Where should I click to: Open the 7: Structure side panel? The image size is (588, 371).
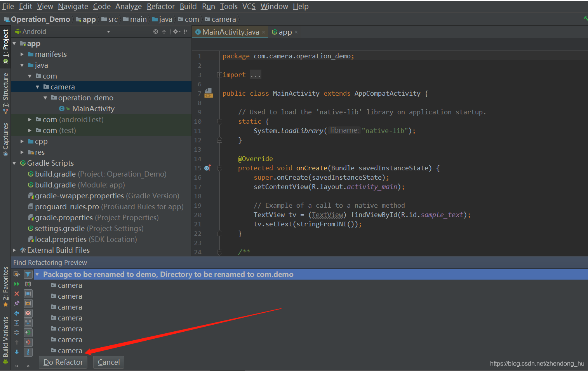coord(5,93)
